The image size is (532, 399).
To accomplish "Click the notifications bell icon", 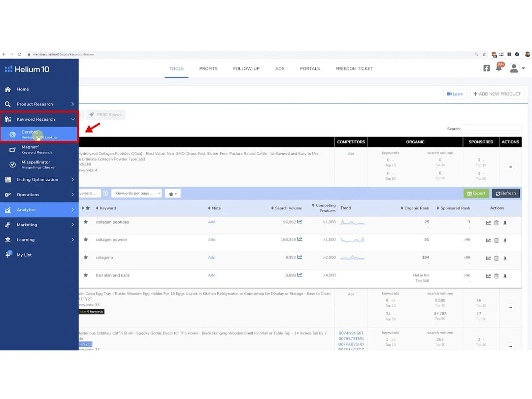I will coord(499,68).
